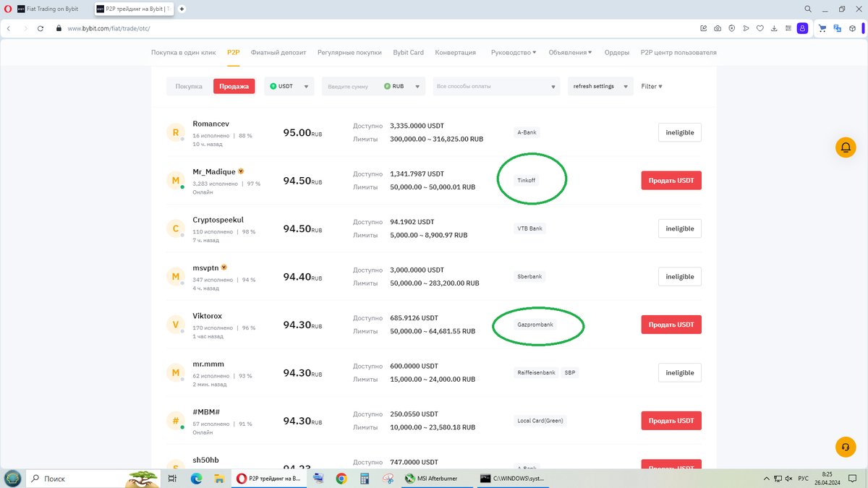This screenshot has width=868, height=488.
Task: Open Task View on the taskbar
Action: click(172, 479)
